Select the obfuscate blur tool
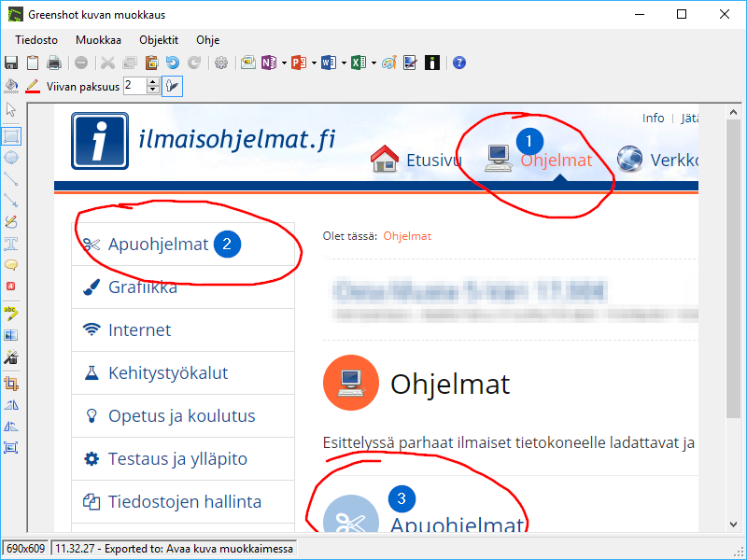 pos(11,335)
